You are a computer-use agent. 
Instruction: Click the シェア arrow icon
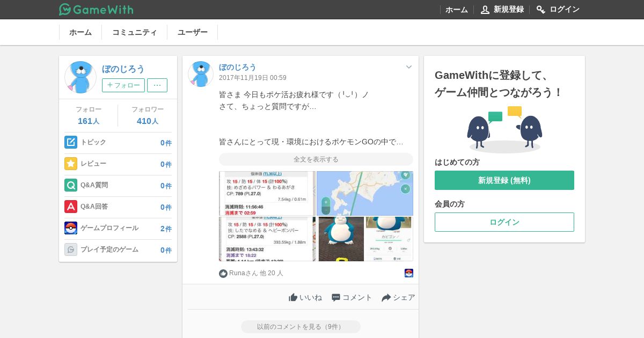point(386,297)
